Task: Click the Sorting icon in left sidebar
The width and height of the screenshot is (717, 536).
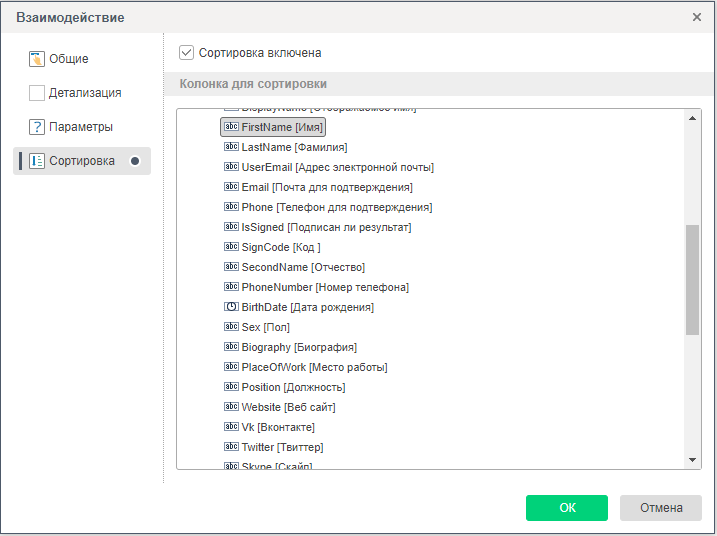Action: [37, 161]
